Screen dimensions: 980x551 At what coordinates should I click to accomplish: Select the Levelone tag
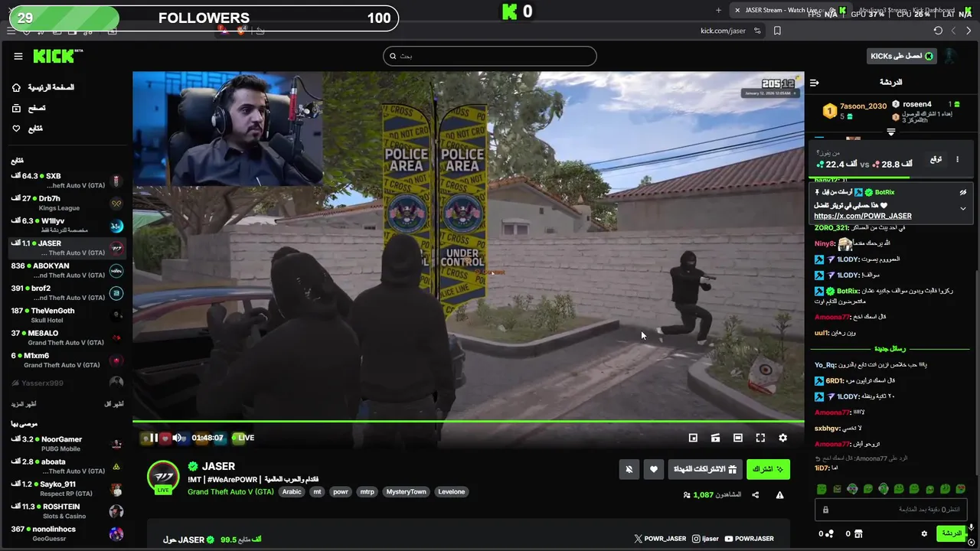click(451, 491)
